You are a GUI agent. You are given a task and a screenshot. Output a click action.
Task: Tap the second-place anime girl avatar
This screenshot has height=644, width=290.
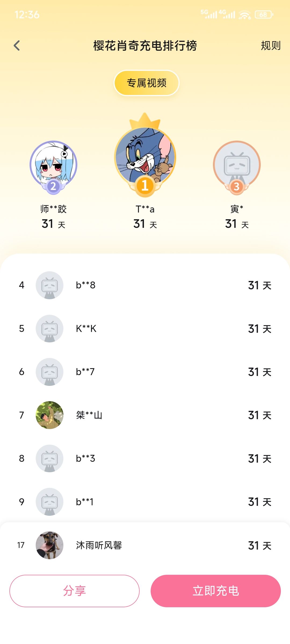(53, 164)
